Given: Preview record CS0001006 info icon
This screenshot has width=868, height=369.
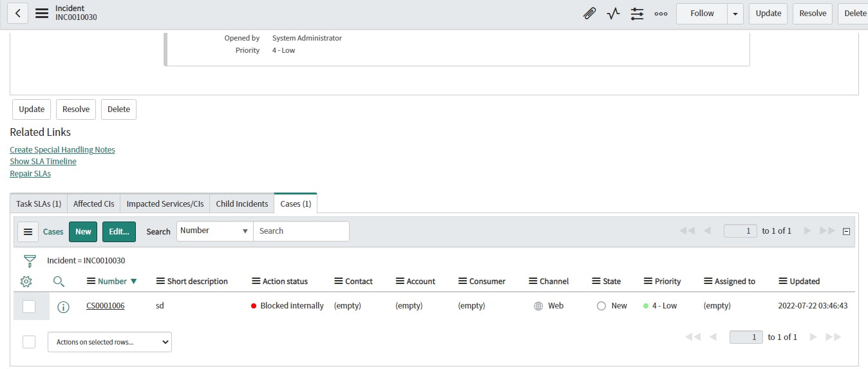Looking at the screenshot, I should tap(63, 307).
